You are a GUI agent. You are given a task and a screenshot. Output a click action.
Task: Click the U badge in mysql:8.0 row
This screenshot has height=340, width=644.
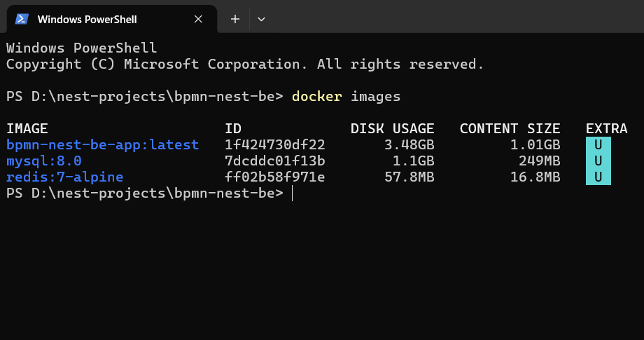pyautogui.click(x=598, y=161)
